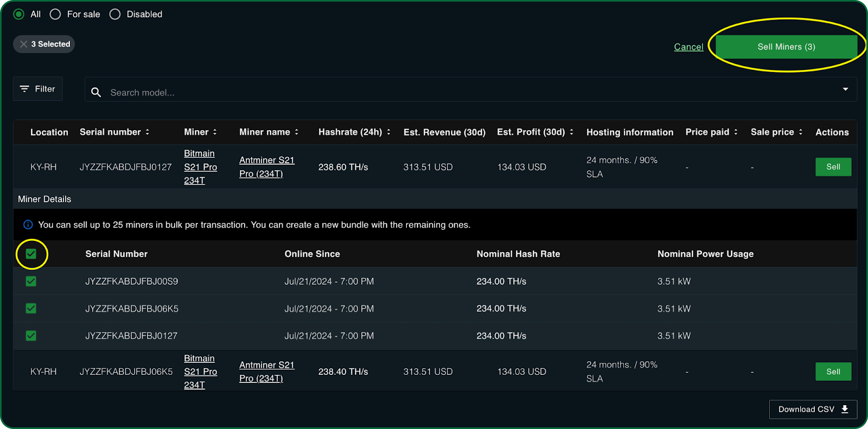Select the All radio button
The height and width of the screenshot is (429, 868).
[19, 14]
